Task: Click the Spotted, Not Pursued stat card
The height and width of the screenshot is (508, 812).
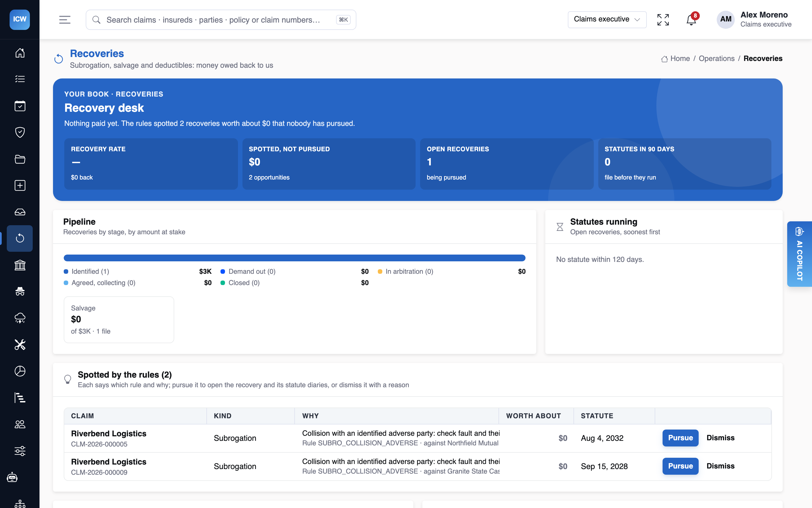Action: (x=329, y=164)
